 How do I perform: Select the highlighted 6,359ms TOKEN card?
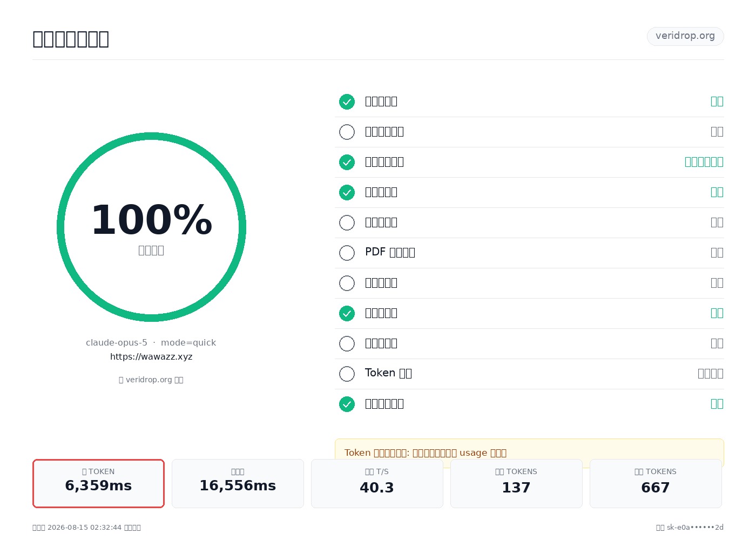click(x=98, y=483)
